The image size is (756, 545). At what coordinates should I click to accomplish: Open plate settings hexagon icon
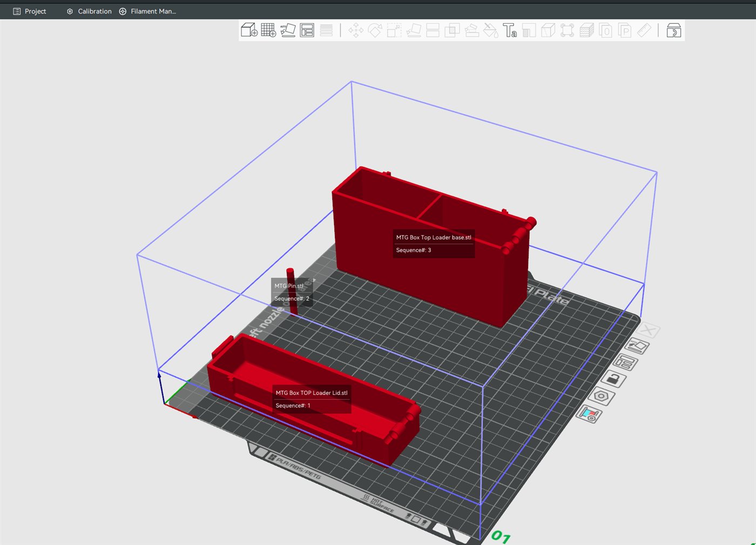coord(601,396)
